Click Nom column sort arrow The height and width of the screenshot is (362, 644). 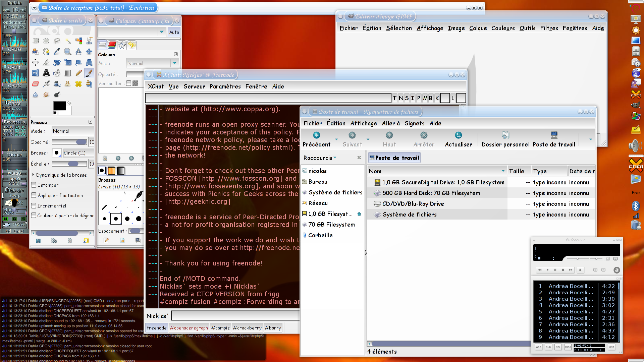[503, 171]
